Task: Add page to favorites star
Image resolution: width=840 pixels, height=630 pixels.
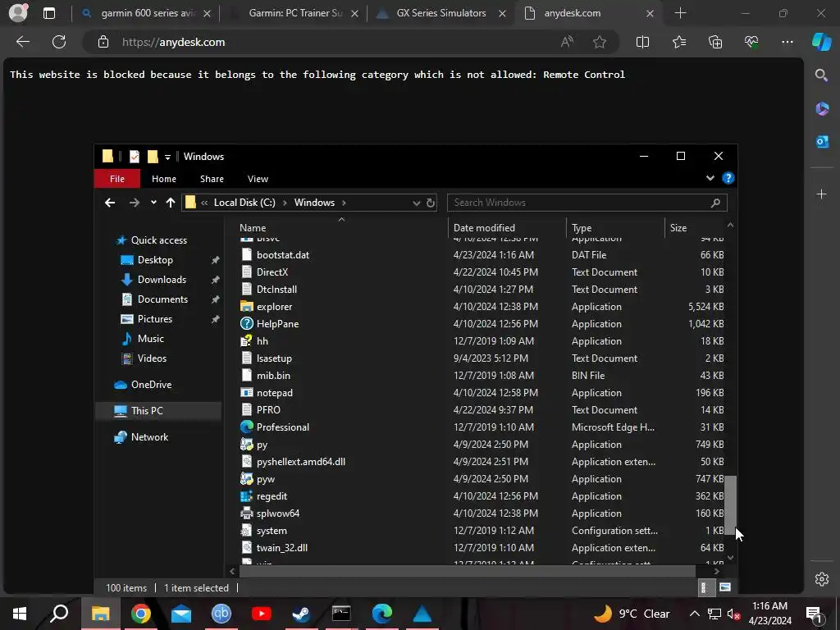Action: [x=600, y=42]
